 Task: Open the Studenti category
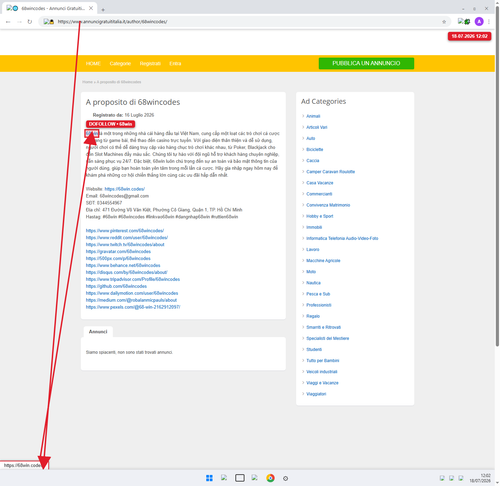point(314,350)
